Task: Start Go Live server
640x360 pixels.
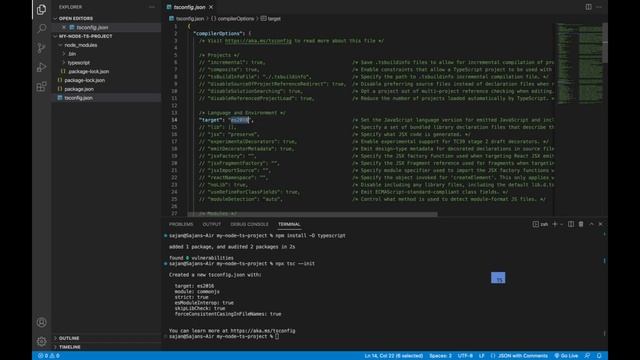Action: point(566,356)
